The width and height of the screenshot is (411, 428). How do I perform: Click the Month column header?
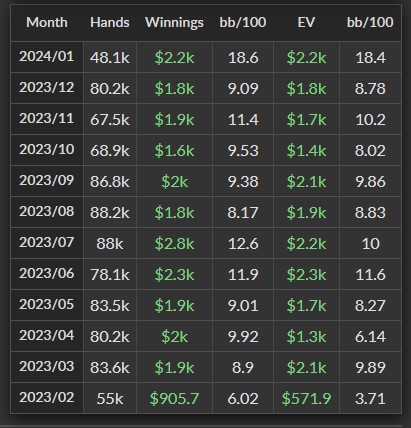pos(47,23)
